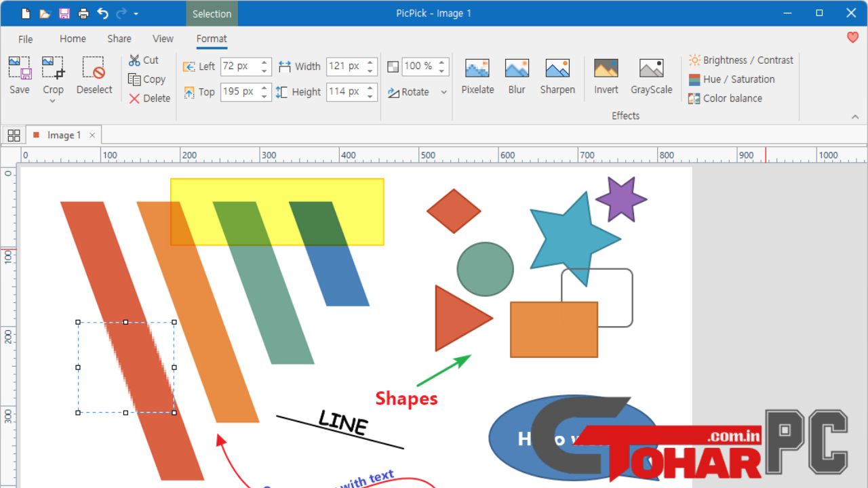Click the red diamond shape

pyautogui.click(x=454, y=211)
